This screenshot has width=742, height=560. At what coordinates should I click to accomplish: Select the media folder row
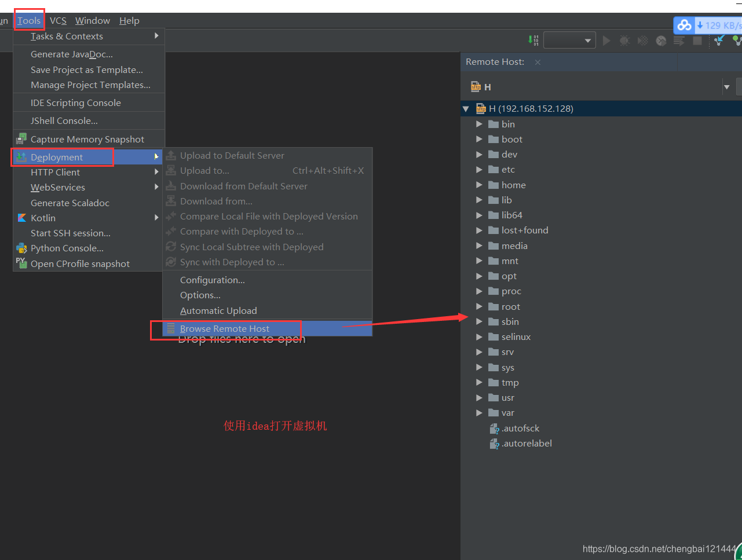click(x=601, y=246)
